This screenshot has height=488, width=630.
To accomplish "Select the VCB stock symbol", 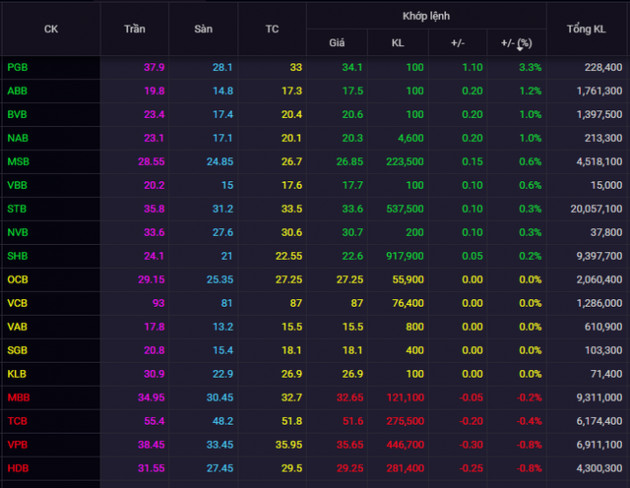I will (x=17, y=303).
